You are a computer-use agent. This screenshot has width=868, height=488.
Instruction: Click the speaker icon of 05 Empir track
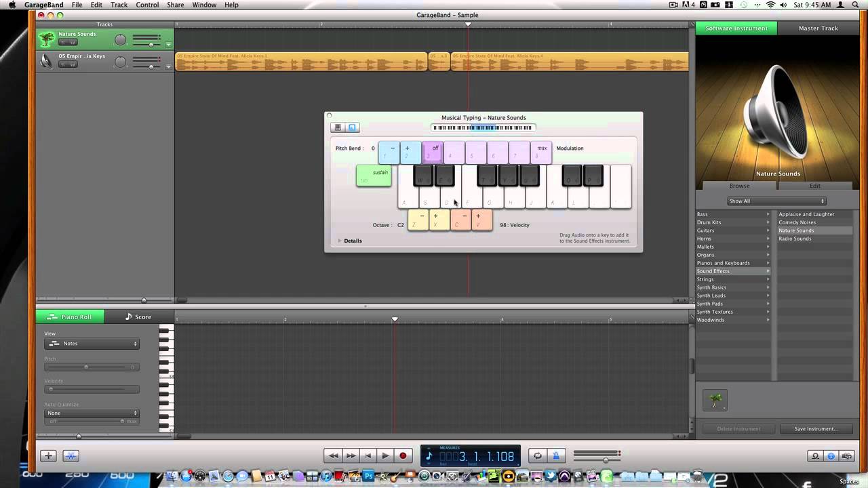coord(46,61)
